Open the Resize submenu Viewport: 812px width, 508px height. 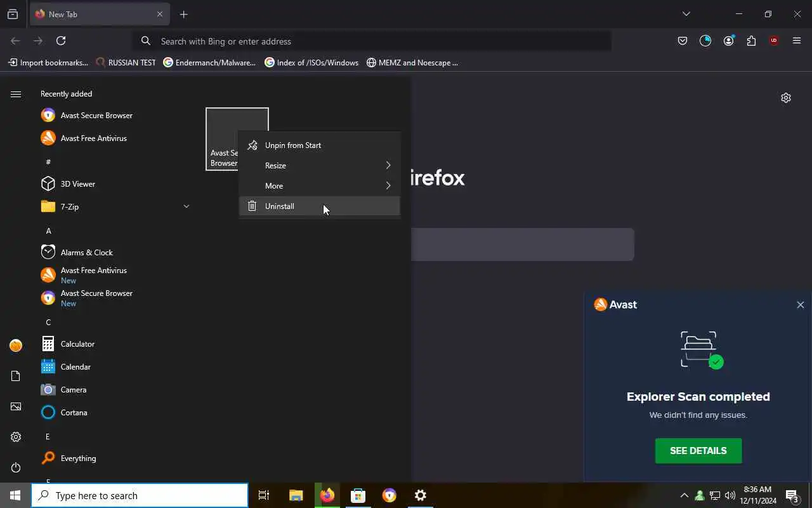pos(320,165)
